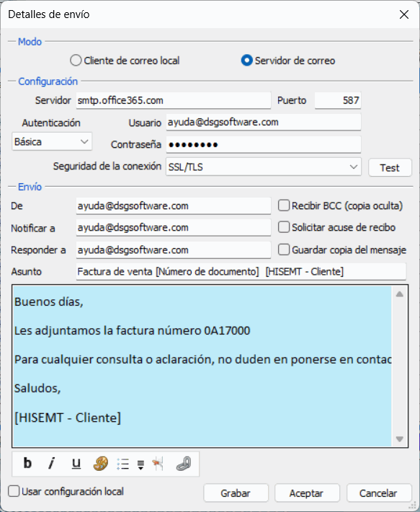Insert a bulleted list in message
The image size is (420, 512).
click(123, 464)
